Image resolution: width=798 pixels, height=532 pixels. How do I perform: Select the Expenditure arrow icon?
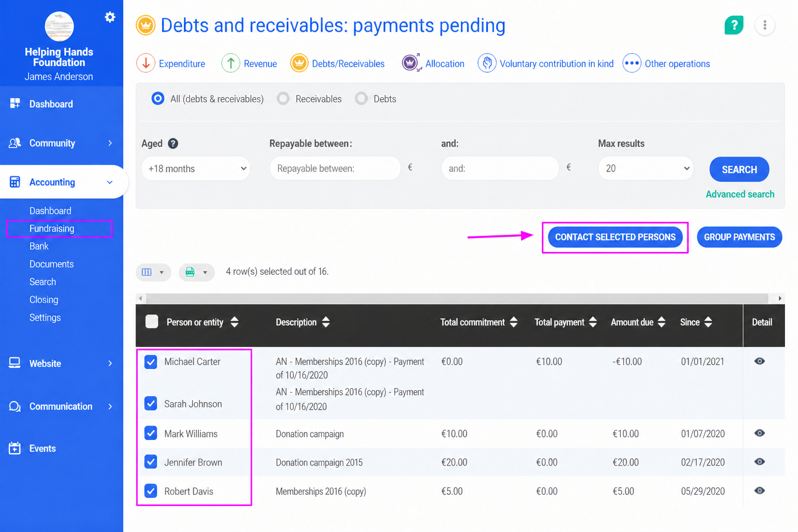[x=146, y=63]
